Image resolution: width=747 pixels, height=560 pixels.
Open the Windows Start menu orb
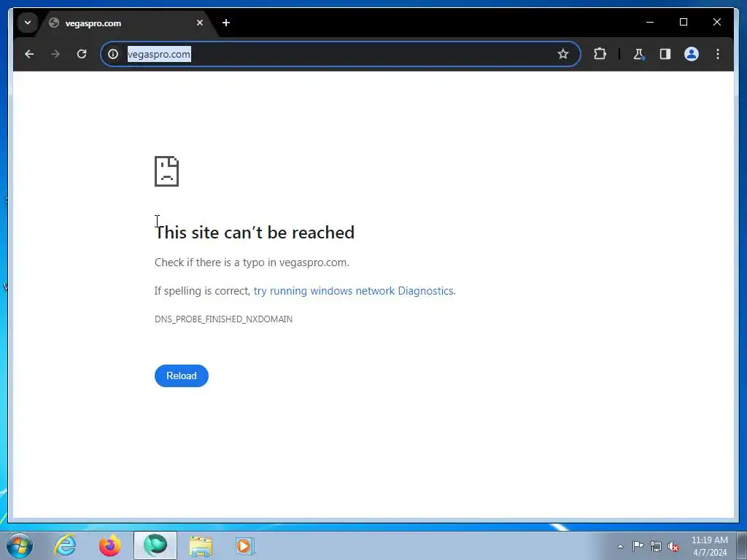point(20,545)
